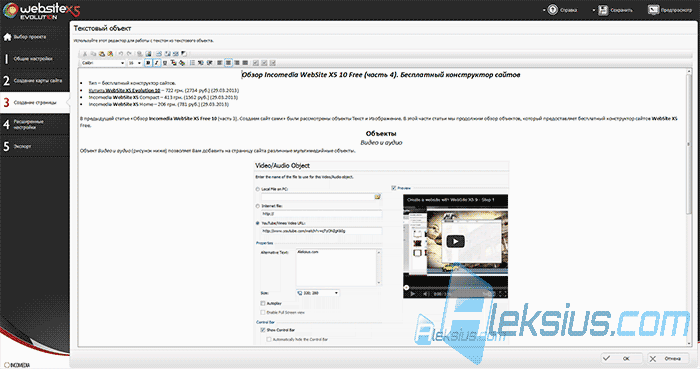Click the Купить WebSite X5 Evolution 10 link

click(124, 90)
